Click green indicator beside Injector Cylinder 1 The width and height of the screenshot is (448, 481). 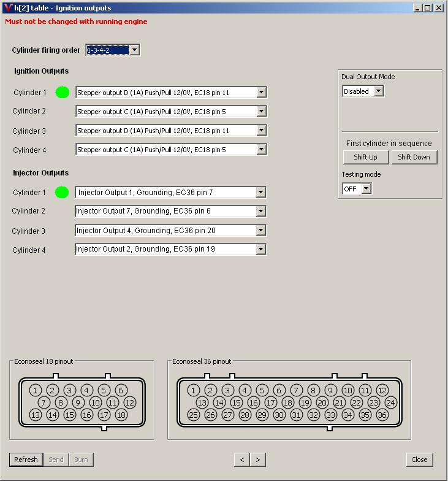62,193
